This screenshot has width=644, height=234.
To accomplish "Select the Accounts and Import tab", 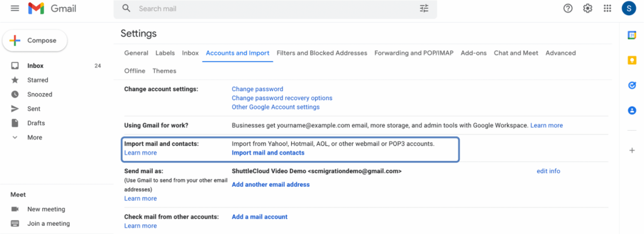I will 237,53.
